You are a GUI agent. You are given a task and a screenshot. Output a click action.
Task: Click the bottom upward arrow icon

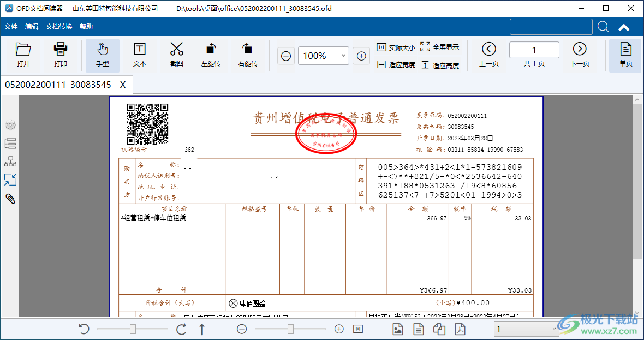pos(202,329)
